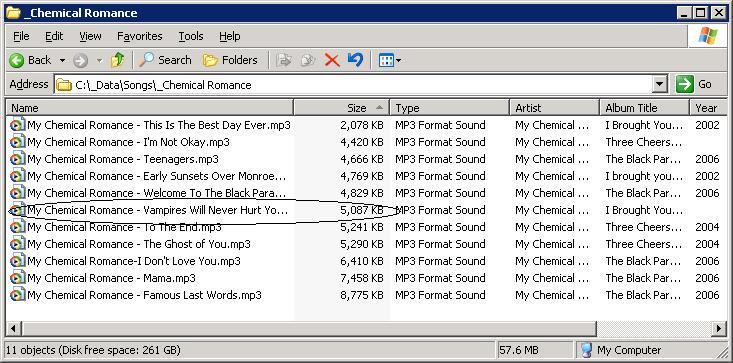Open the File menu
Image resolution: width=733 pixels, height=363 pixels.
(x=21, y=36)
